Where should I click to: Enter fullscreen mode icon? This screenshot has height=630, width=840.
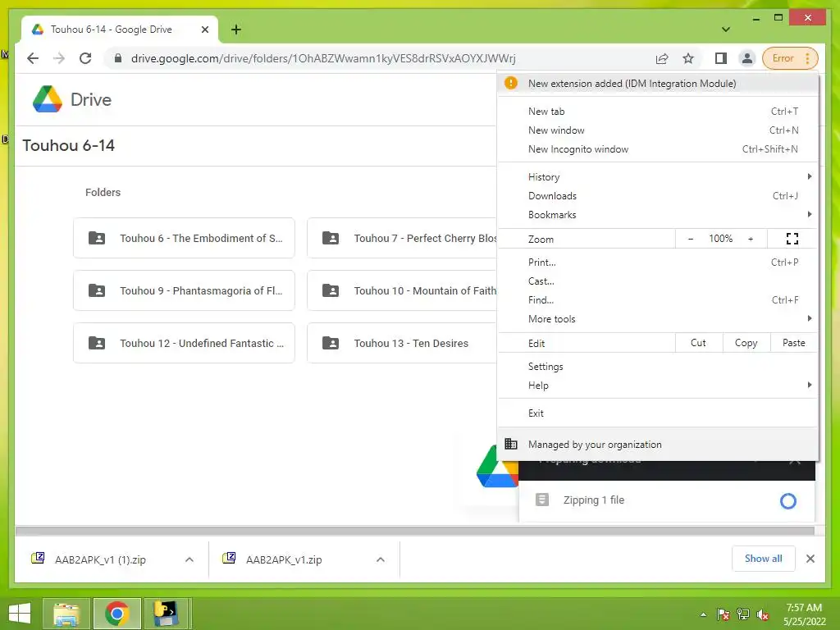pos(792,239)
